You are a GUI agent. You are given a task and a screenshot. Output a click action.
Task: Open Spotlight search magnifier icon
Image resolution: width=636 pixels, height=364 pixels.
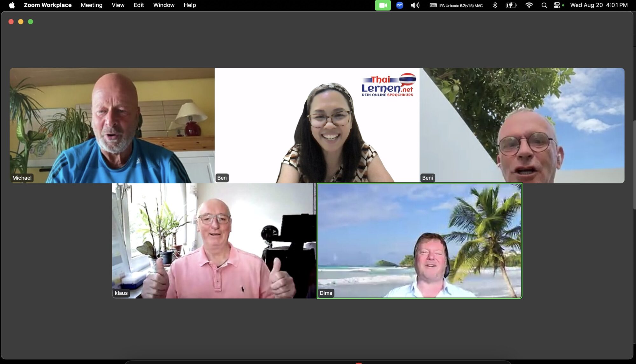(544, 5)
